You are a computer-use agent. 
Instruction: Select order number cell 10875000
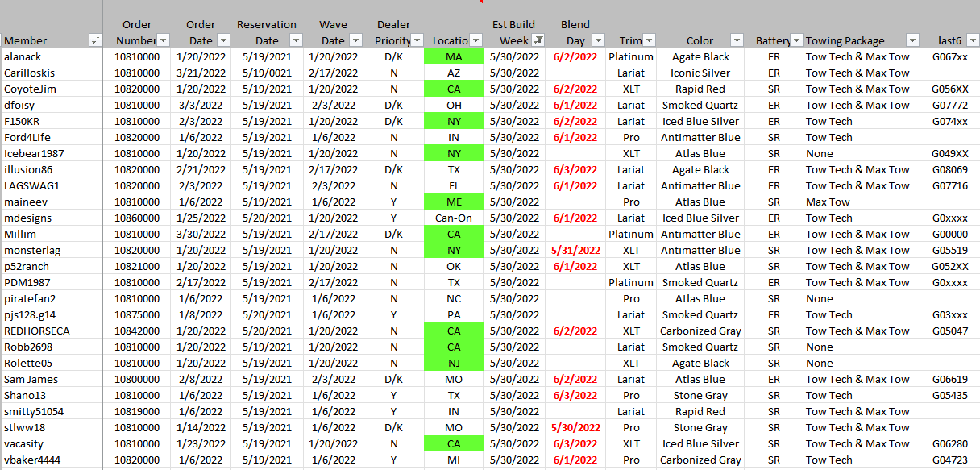136,314
